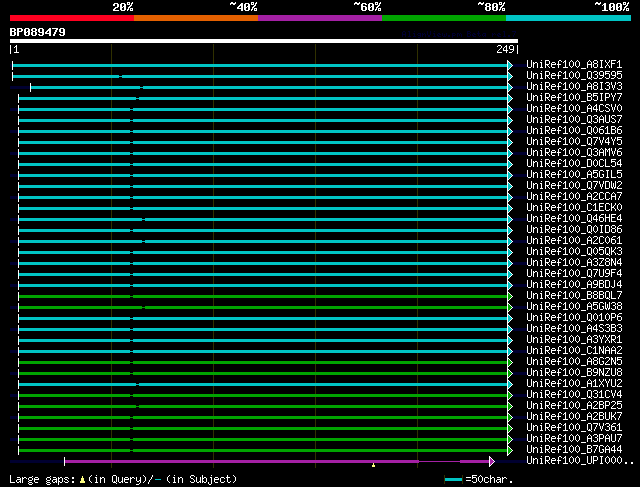Select the UniRef100_B7GA44 hit label
Screen dimensions: 640x487
(x=573, y=450)
